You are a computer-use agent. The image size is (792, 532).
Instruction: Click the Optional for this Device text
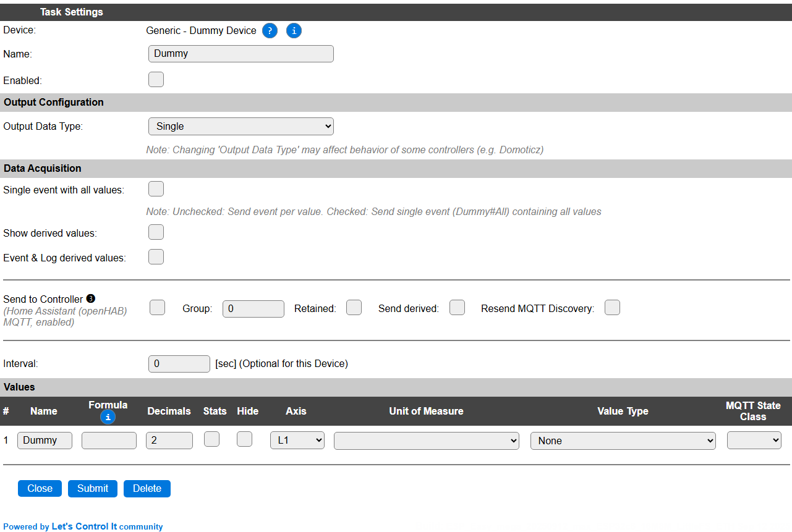point(294,363)
